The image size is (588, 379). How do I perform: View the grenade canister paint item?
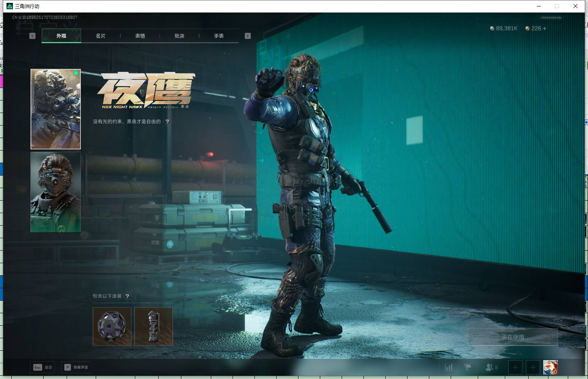pos(153,327)
